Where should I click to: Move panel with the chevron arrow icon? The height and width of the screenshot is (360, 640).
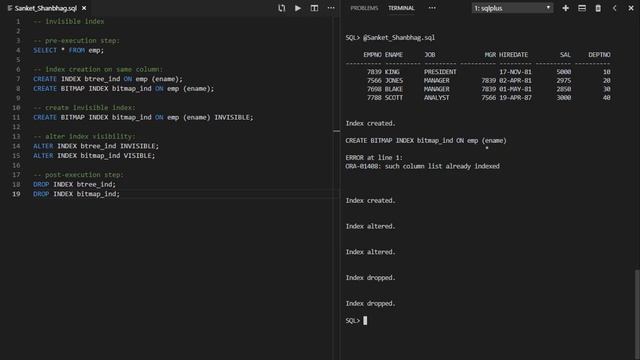click(614, 8)
